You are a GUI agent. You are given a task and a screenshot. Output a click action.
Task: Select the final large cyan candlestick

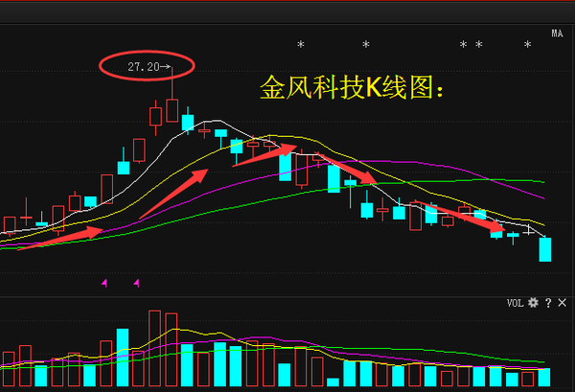pos(545,249)
